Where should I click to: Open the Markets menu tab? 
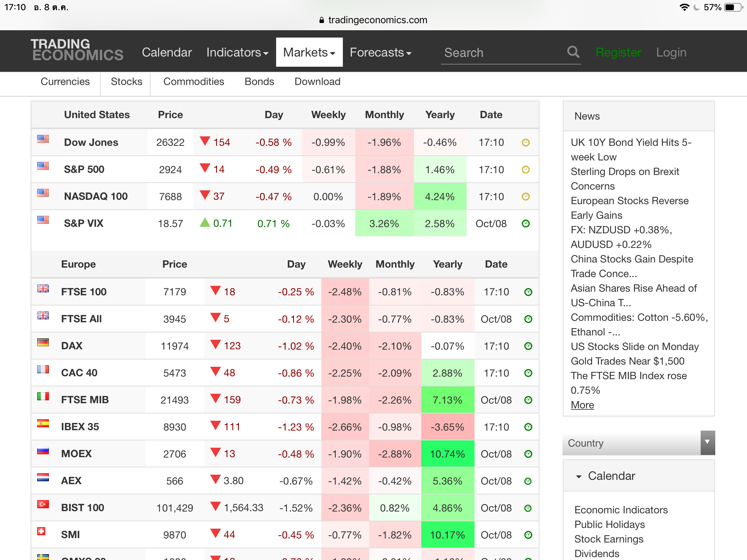(309, 52)
